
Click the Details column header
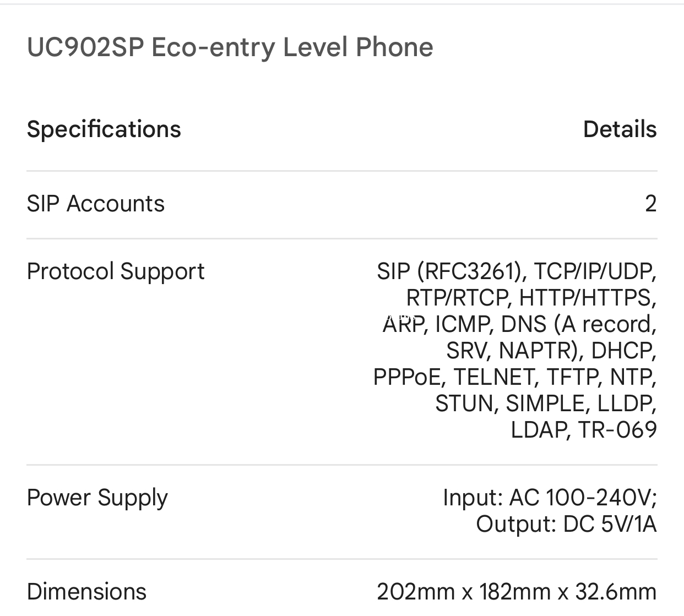click(620, 129)
